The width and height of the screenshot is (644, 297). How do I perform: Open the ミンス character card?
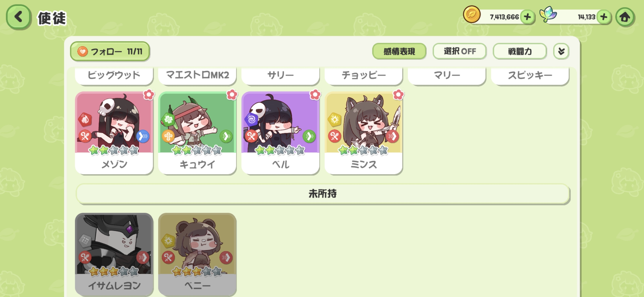(x=364, y=133)
